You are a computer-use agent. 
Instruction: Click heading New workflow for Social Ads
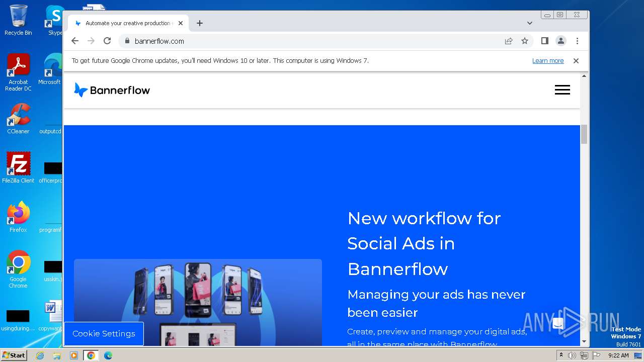[x=424, y=243]
